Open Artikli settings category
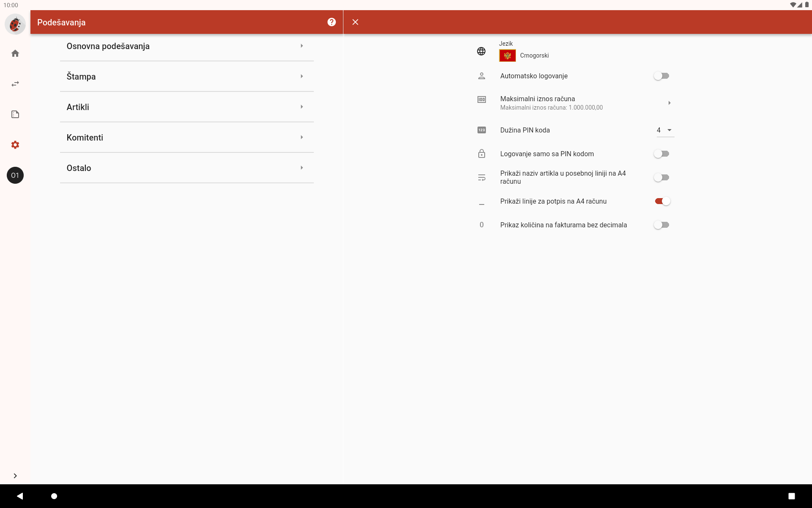Screen dimensions: 812x508 [187, 107]
